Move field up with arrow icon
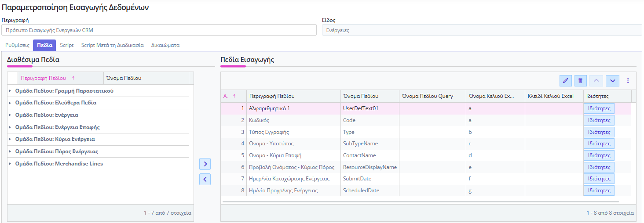This screenshot has width=644, height=223. (596, 81)
